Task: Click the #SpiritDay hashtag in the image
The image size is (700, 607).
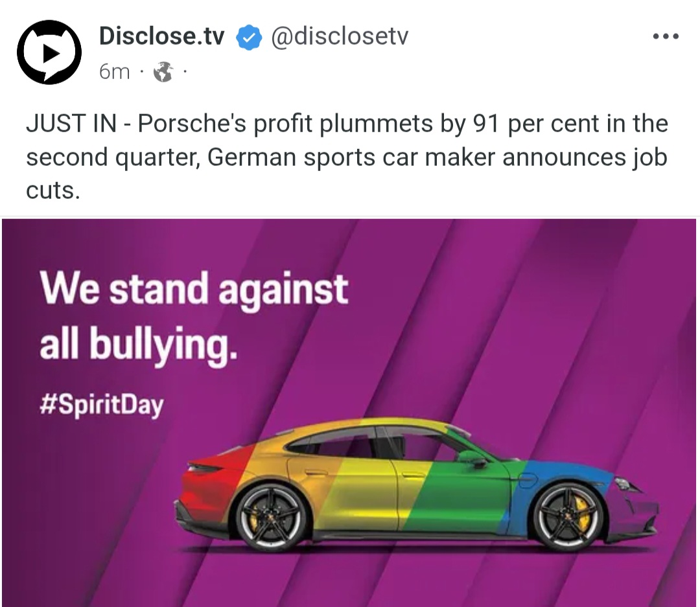Action: tap(101, 404)
